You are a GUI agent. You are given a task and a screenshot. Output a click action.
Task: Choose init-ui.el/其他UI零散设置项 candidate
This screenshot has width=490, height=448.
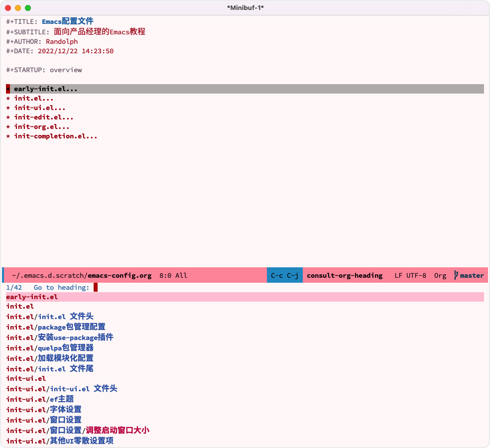(60, 441)
